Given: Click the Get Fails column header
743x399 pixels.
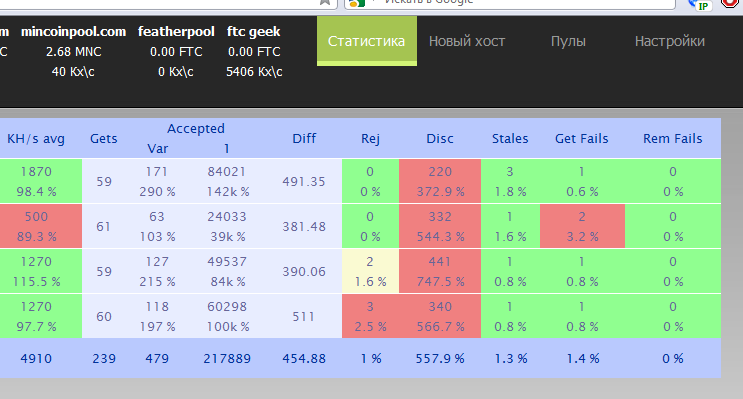Looking at the screenshot, I should tap(581, 138).
